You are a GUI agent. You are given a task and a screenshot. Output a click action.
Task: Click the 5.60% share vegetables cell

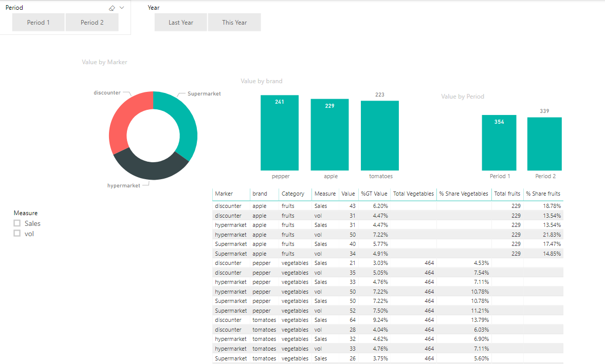(x=482, y=358)
